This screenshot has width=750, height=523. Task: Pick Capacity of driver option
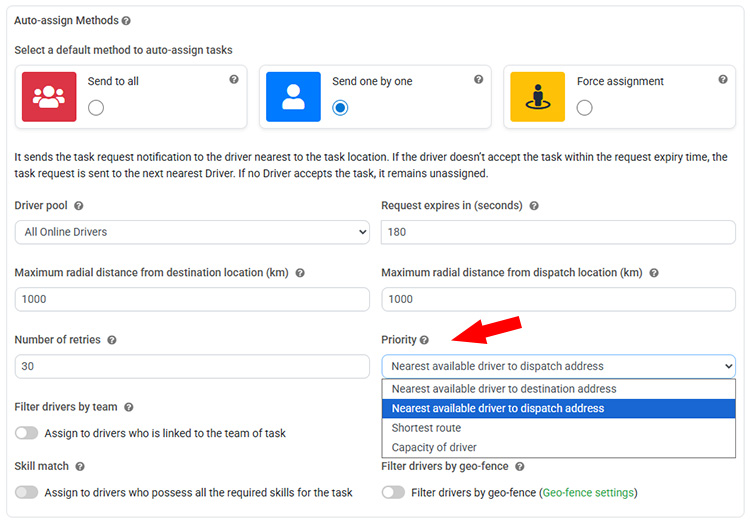pos(434,447)
